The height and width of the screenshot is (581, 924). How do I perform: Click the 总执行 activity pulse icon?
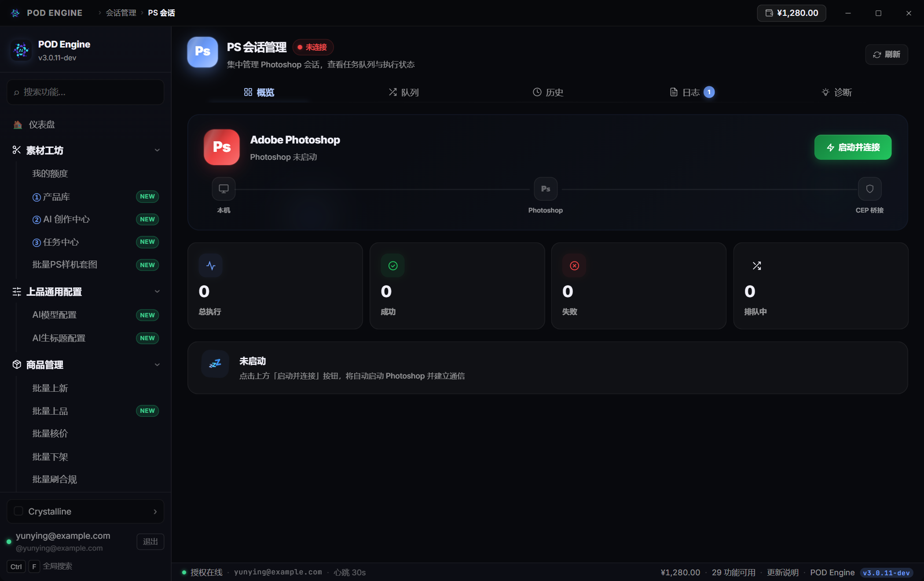click(211, 266)
